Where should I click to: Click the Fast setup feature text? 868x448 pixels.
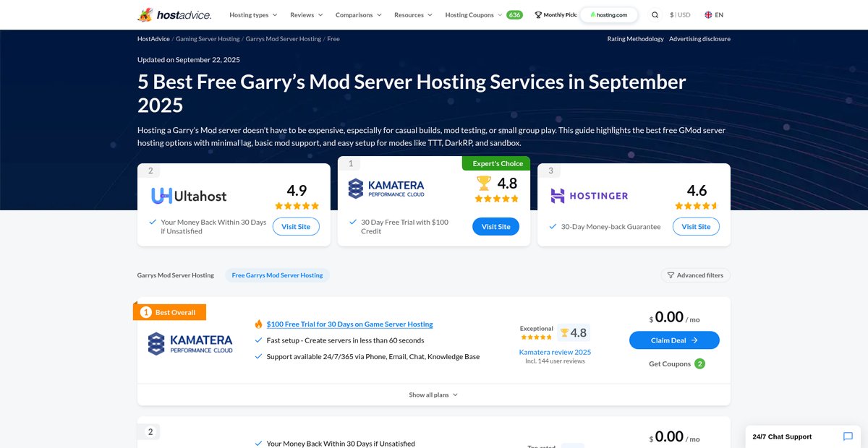345,340
